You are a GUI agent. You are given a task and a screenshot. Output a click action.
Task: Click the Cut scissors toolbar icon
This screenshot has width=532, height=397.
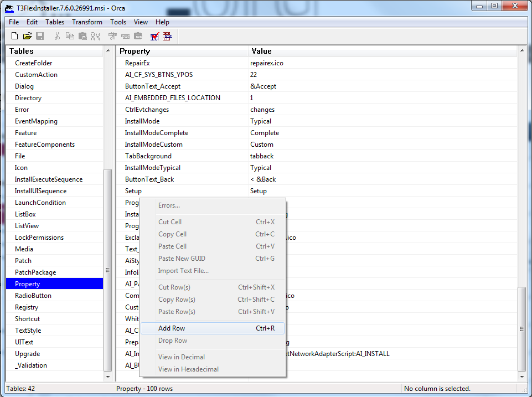(57, 36)
